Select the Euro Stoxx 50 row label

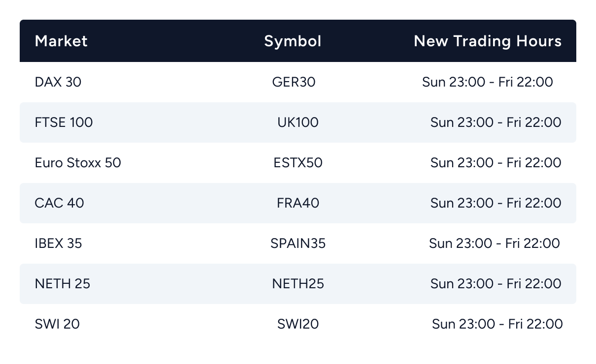(78, 162)
